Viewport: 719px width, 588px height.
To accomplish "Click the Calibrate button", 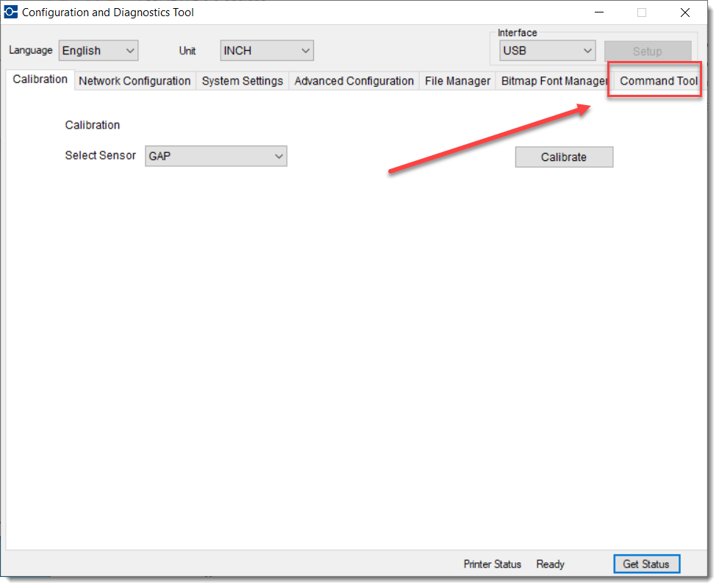I will (563, 157).
